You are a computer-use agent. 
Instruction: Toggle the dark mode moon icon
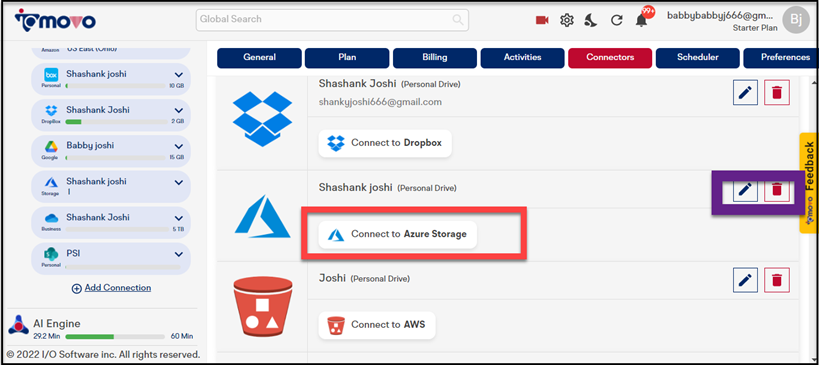[591, 20]
